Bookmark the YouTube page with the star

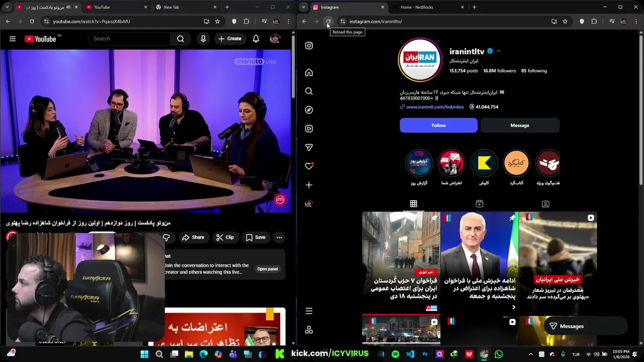pyautogui.click(x=217, y=22)
